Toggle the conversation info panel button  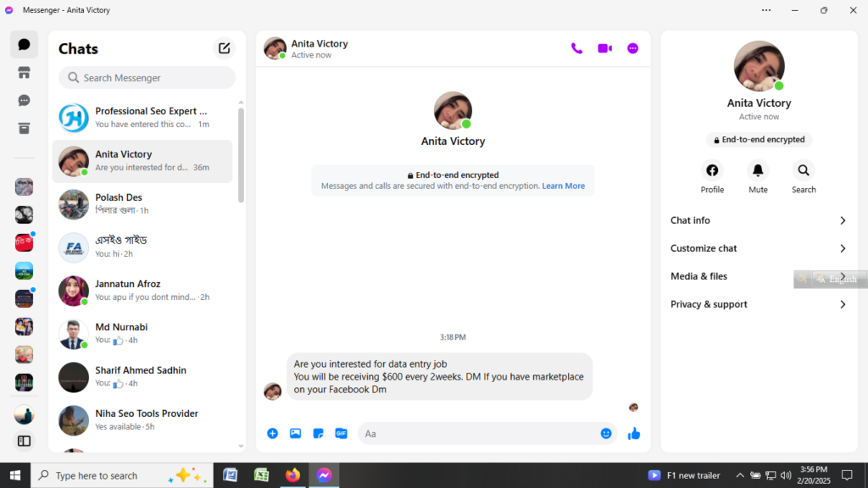coord(632,48)
